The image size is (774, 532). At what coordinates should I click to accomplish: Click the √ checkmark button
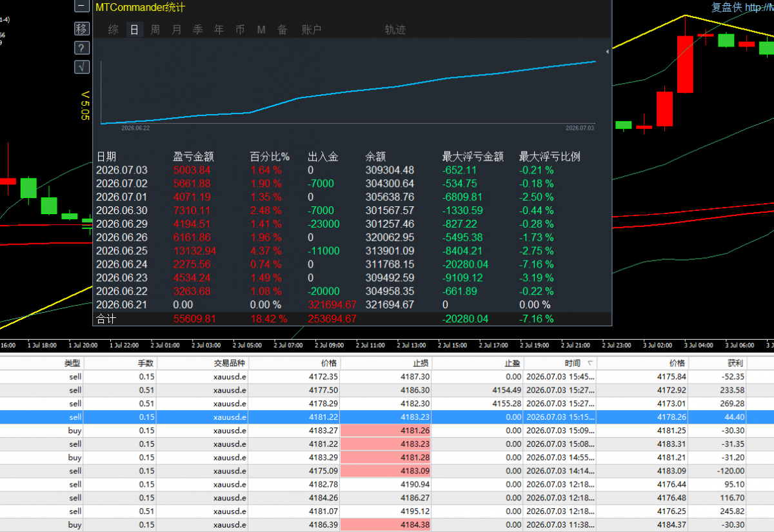[82, 66]
